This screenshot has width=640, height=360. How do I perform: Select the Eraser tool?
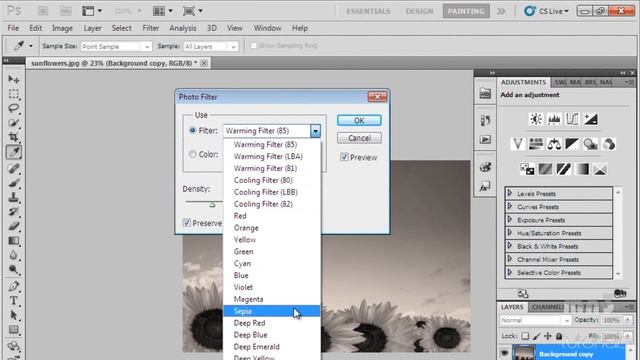13,226
